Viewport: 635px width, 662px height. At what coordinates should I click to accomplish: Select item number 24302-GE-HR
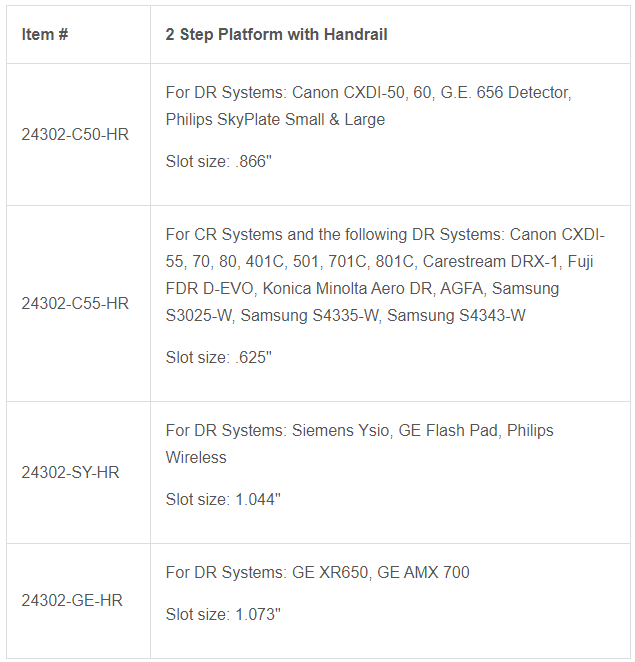tap(71, 600)
